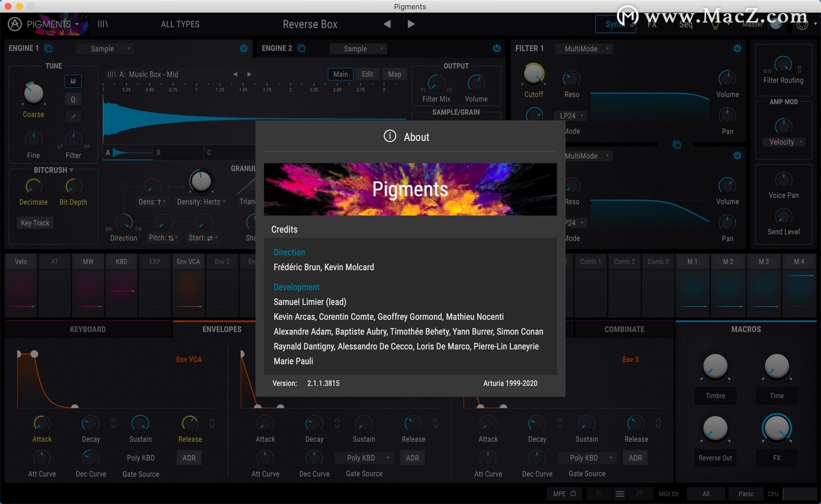Open Engine 2 Sample type dropdown

(x=358, y=48)
